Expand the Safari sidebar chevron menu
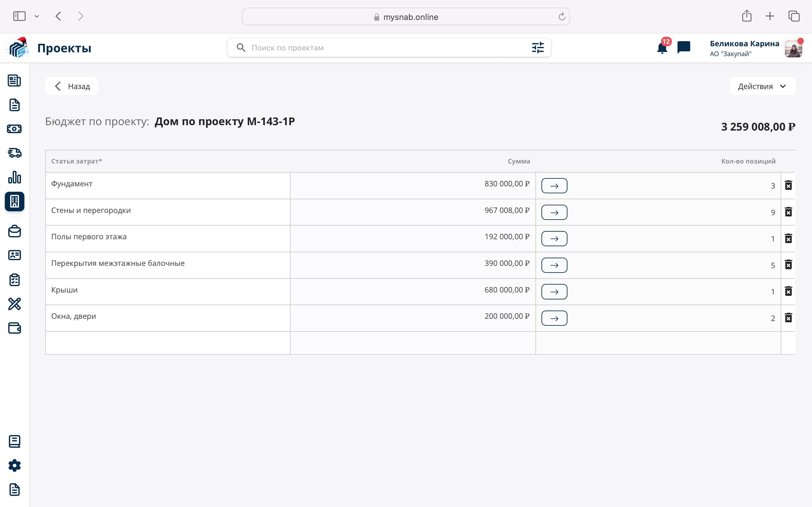 pyautogui.click(x=37, y=16)
